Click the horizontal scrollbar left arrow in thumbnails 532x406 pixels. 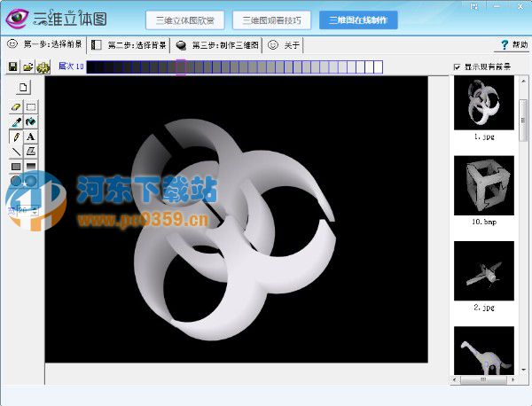pyautogui.click(x=456, y=380)
